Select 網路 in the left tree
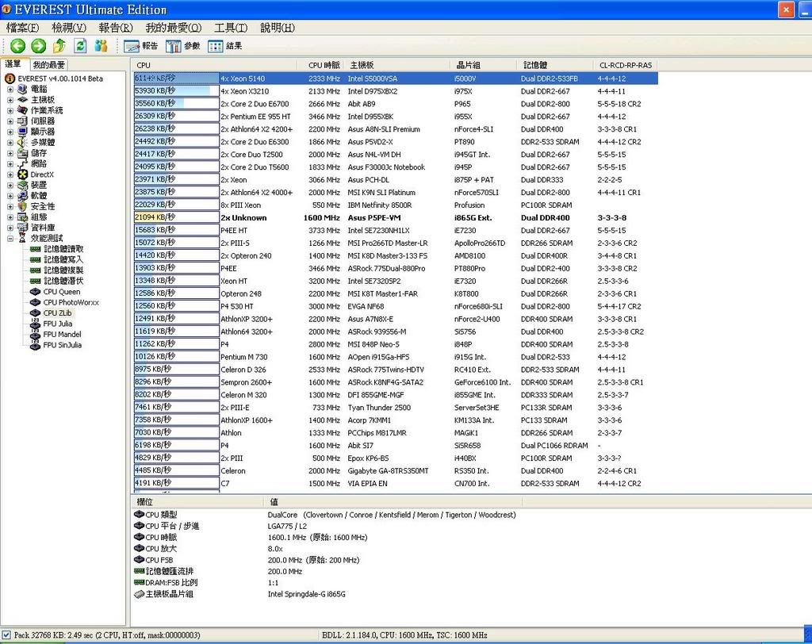 [x=39, y=163]
